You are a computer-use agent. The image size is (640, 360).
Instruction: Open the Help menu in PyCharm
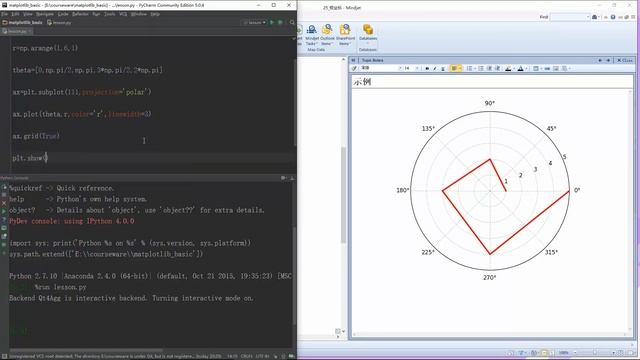pyautogui.click(x=155, y=14)
